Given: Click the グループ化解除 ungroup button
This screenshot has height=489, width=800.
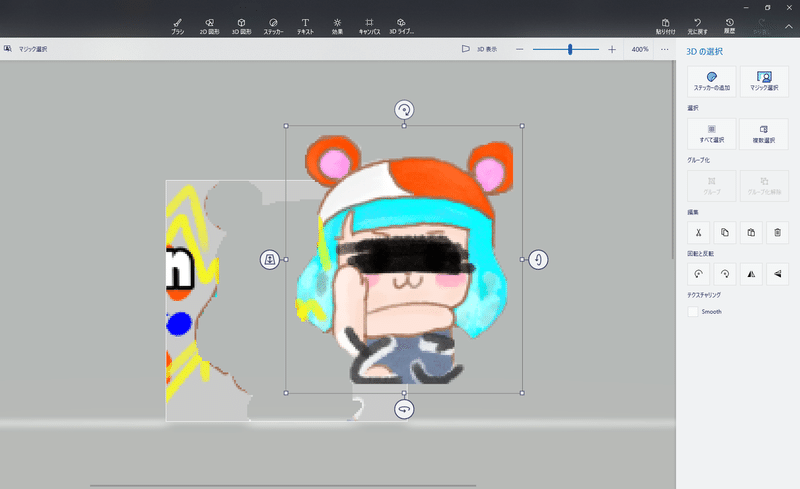Looking at the screenshot, I should 764,186.
